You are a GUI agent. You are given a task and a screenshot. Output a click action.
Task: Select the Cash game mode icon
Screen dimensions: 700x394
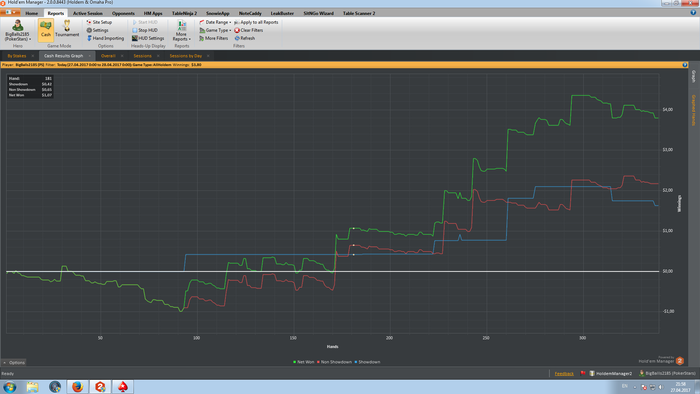(46, 29)
